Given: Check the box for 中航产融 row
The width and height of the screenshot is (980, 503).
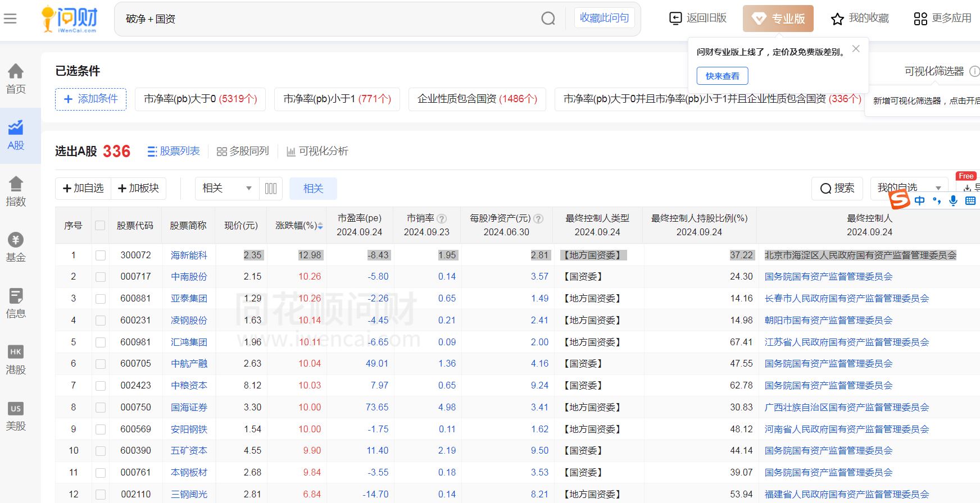Looking at the screenshot, I should pyautogui.click(x=101, y=364).
